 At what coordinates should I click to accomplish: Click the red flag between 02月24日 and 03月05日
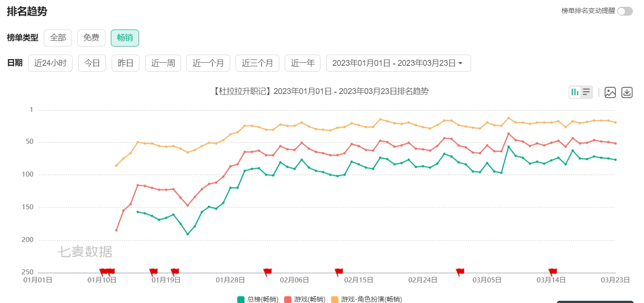point(460,272)
